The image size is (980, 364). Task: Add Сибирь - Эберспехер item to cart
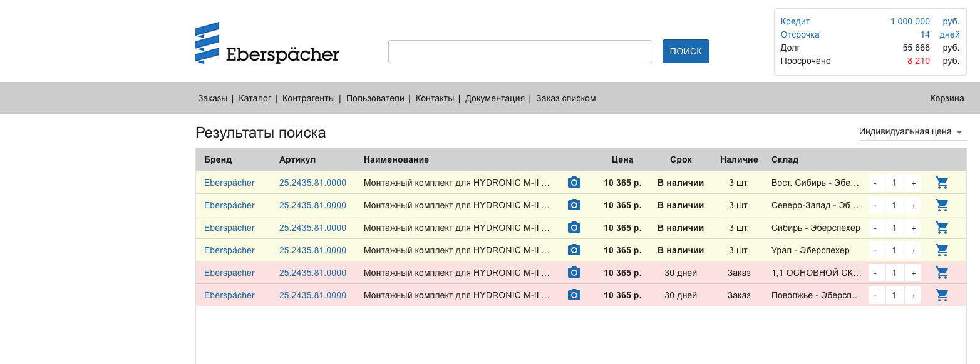point(942,228)
